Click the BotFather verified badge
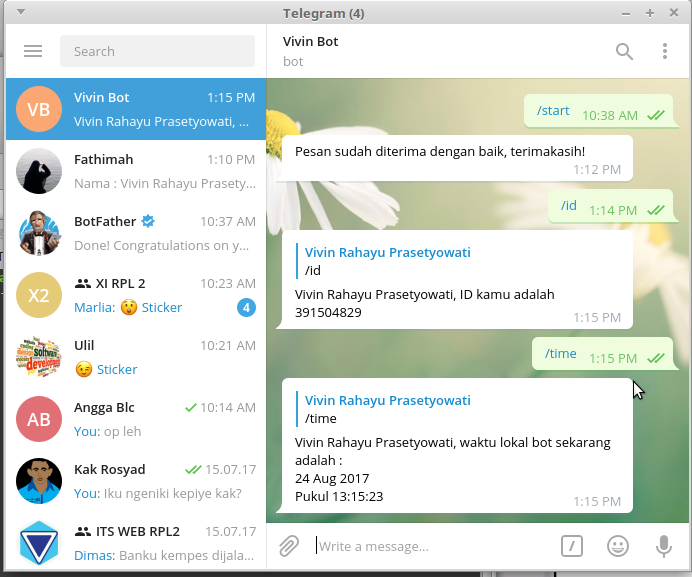The width and height of the screenshot is (692, 577). coord(148,221)
